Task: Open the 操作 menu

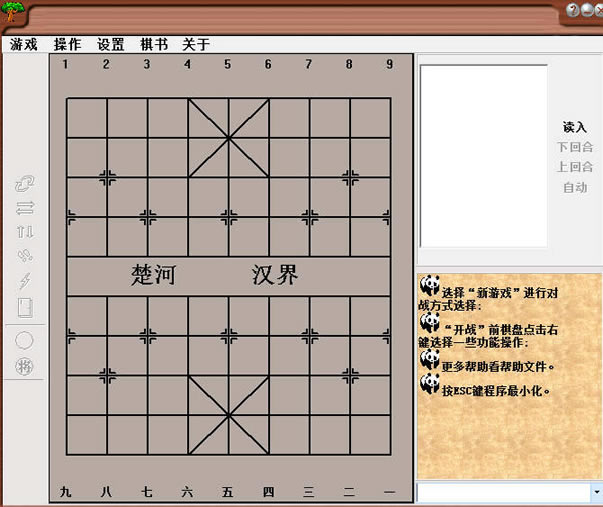Action: click(67, 44)
